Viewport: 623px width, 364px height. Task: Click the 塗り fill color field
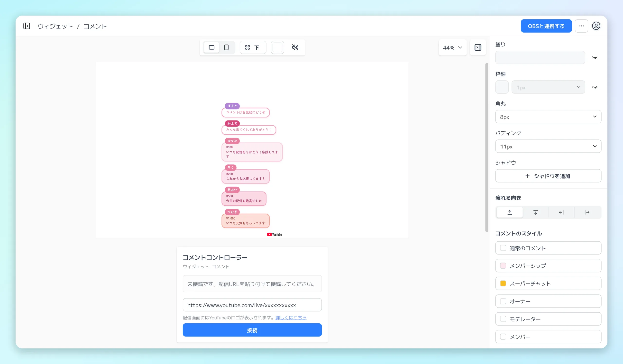point(540,58)
